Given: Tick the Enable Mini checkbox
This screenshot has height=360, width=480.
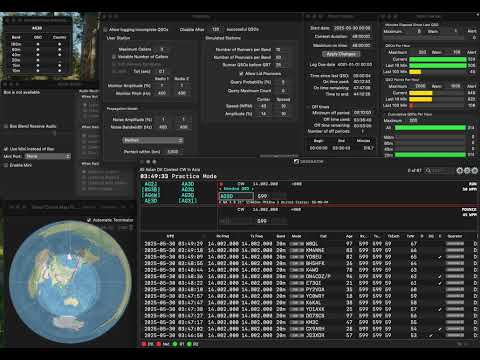Looking at the screenshot, I should pos(6,165).
